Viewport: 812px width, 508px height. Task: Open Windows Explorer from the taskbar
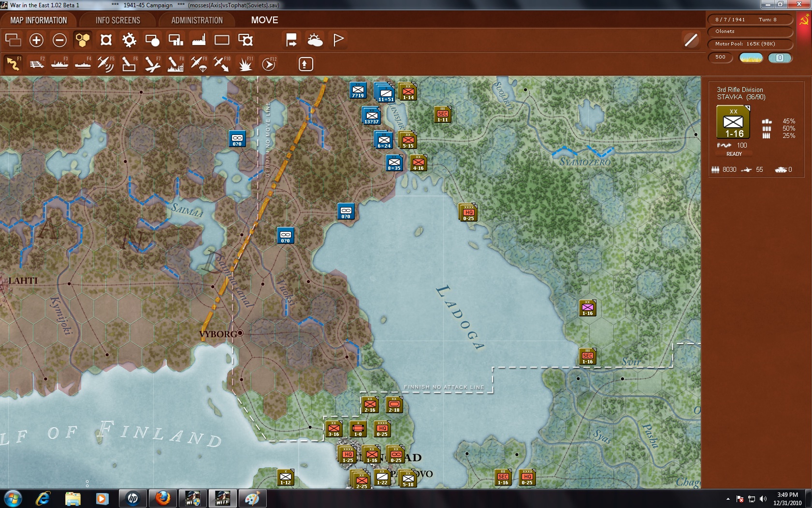[x=72, y=498]
